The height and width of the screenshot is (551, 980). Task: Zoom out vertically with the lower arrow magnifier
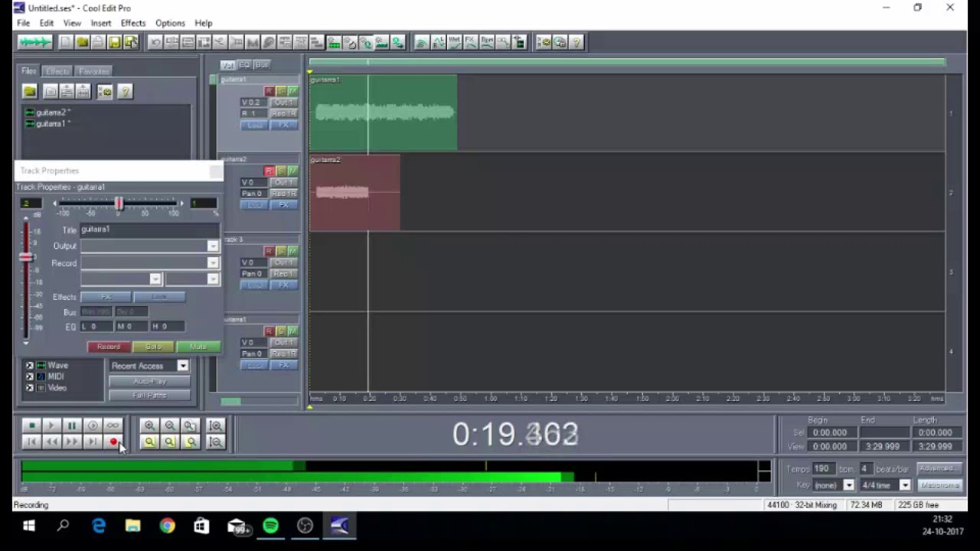tap(215, 442)
